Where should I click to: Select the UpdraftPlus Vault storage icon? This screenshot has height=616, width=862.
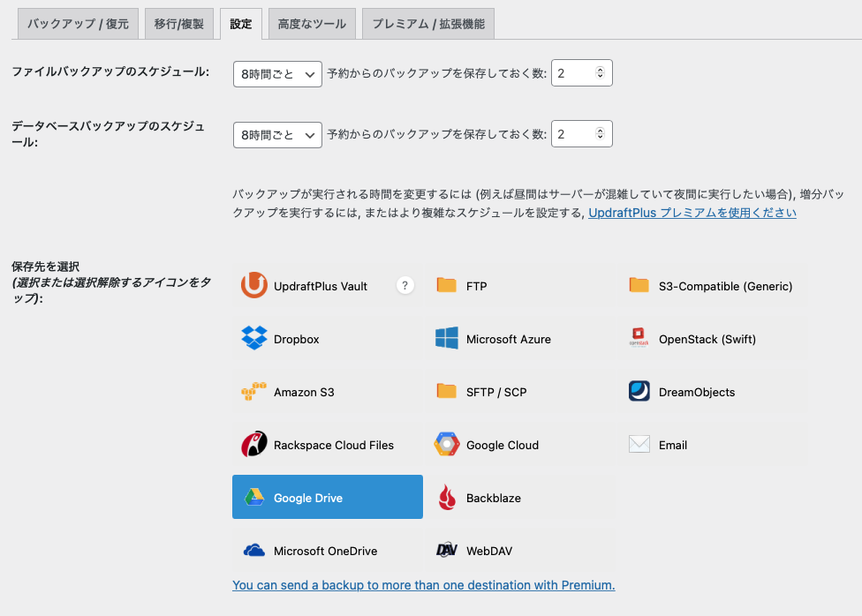[x=254, y=285]
